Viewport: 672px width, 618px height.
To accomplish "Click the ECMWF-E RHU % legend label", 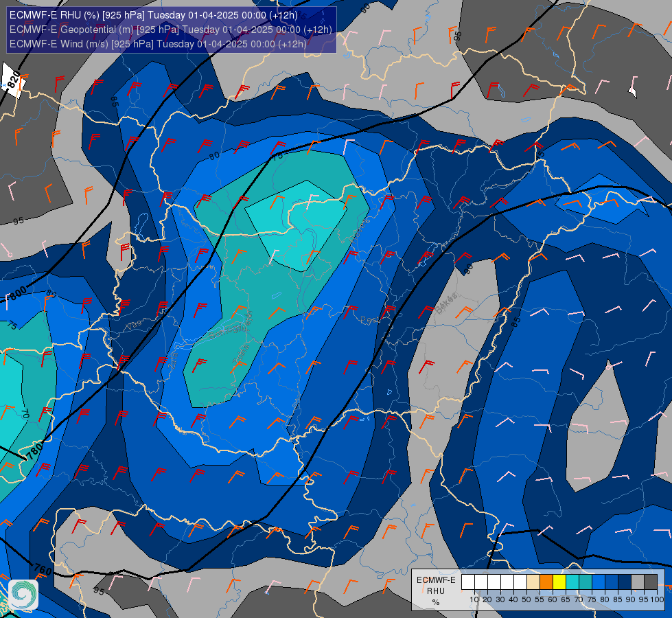I will 436,591.
